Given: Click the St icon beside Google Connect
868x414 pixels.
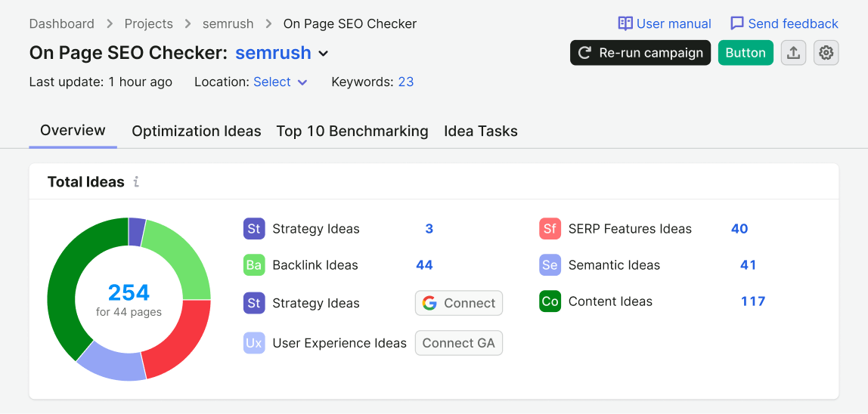Looking at the screenshot, I should tap(254, 303).
